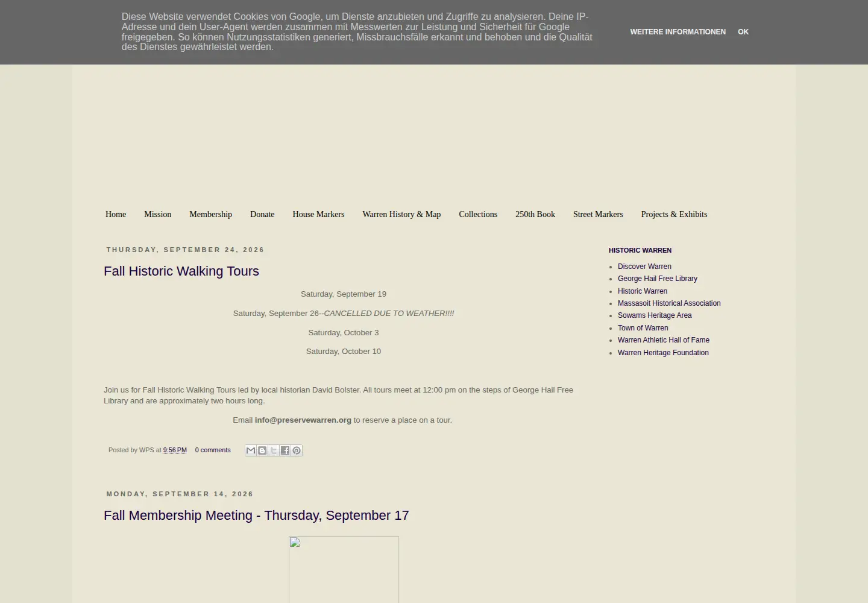Select the 'Saturday, September 19' tour date

point(344,294)
